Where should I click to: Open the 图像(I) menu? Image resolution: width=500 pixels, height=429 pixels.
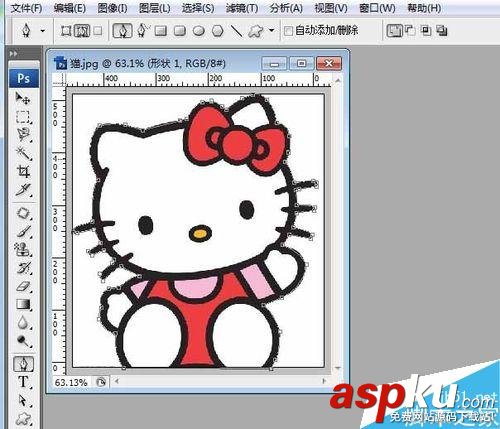[x=112, y=8]
